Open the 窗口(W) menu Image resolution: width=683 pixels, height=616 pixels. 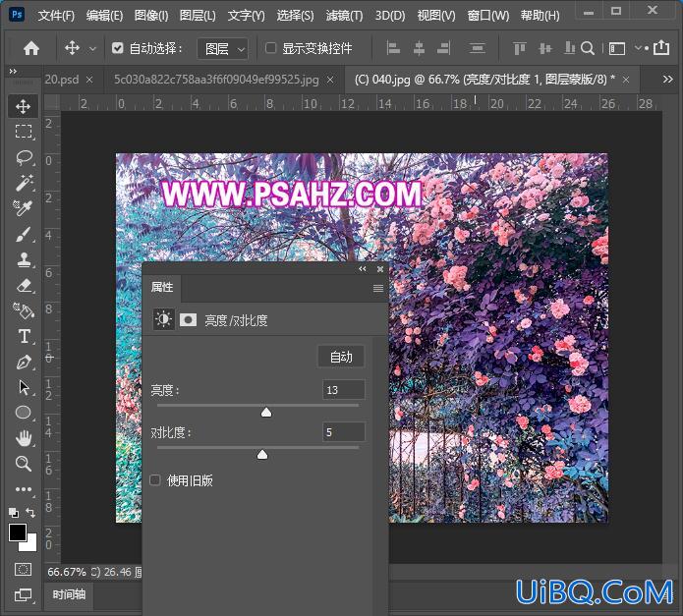tap(487, 16)
